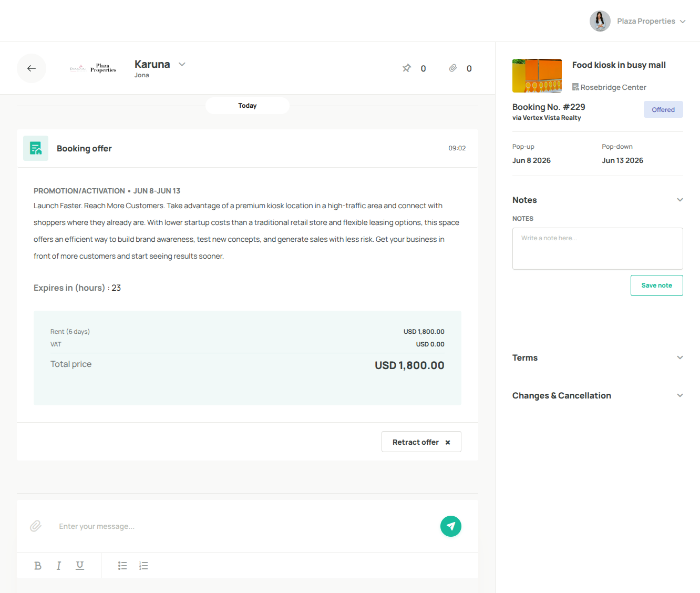The height and width of the screenshot is (593, 700).
Task: Click the Rent (6 days) line
Action: click(70, 332)
